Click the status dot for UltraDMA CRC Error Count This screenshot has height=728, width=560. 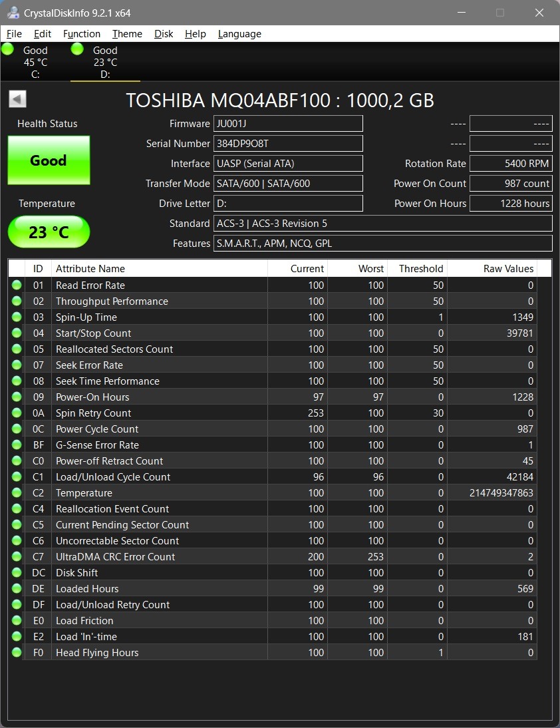coord(17,557)
